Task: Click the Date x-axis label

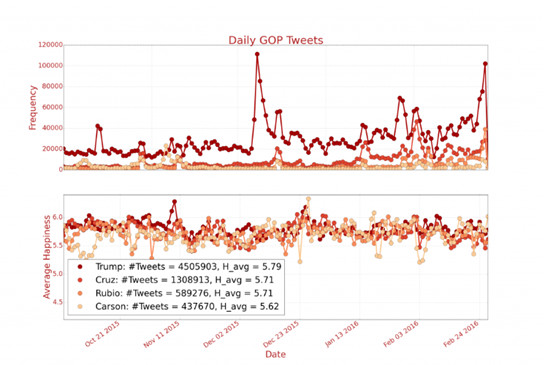Action: tap(275, 354)
